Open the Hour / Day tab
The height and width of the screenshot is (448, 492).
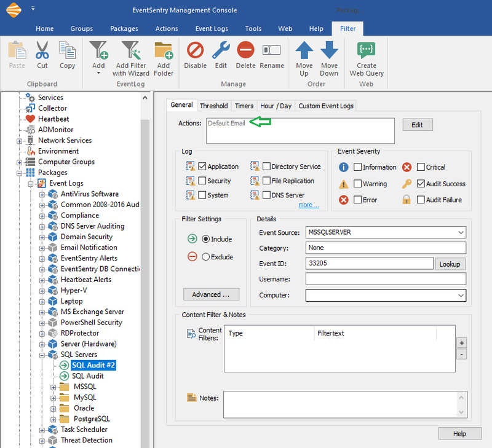[x=276, y=106]
